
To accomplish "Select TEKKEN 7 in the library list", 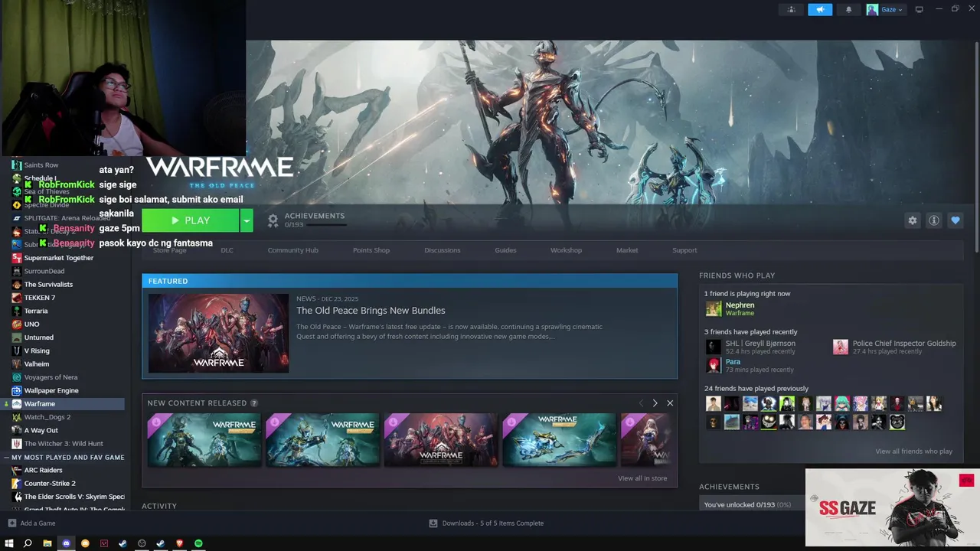I will [x=40, y=298].
